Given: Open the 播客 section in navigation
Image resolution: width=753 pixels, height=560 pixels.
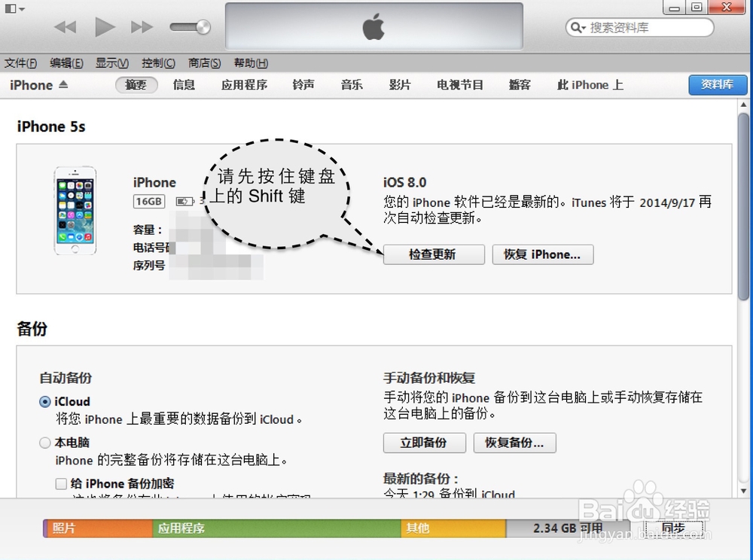Looking at the screenshot, I should tap(520, 85).
